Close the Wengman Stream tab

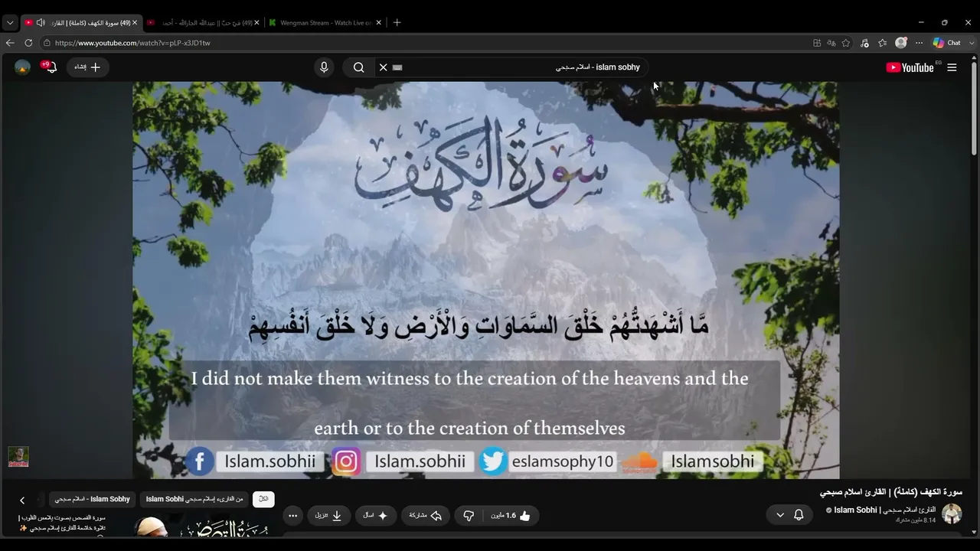(378, 23)
